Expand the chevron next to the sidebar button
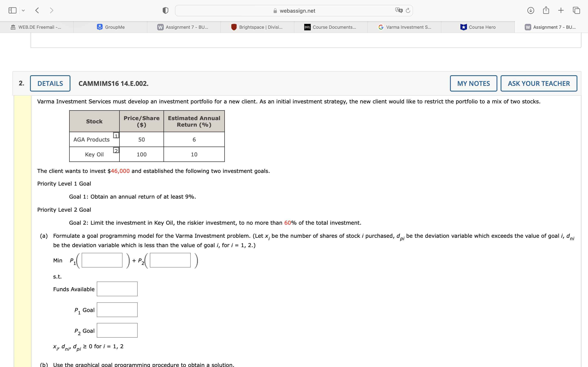 point(23,10)
